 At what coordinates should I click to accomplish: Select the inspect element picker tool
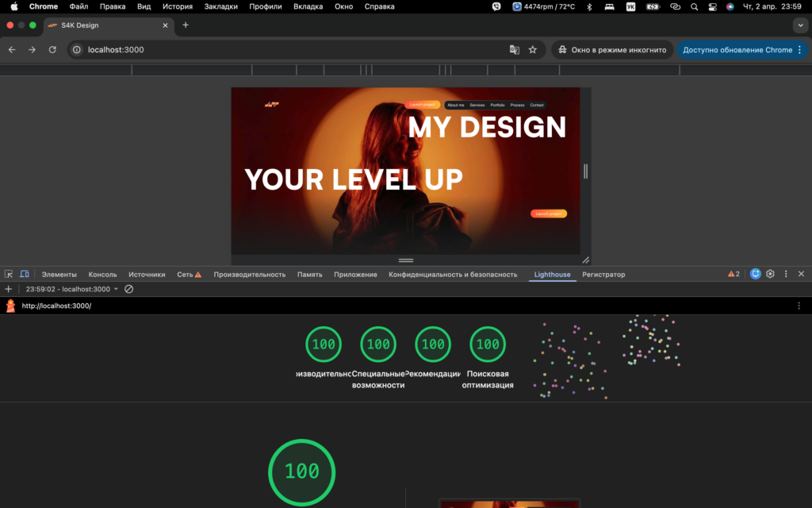[9, 274]
